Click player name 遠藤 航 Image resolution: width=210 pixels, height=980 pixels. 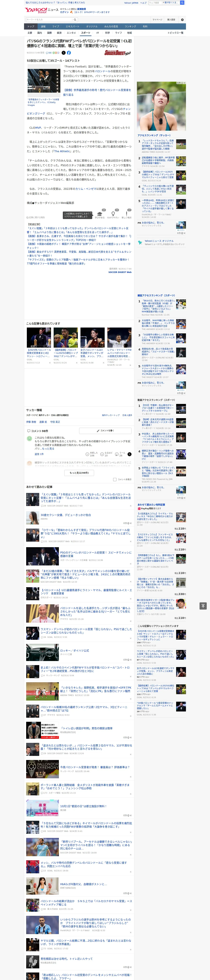(43, 422)
